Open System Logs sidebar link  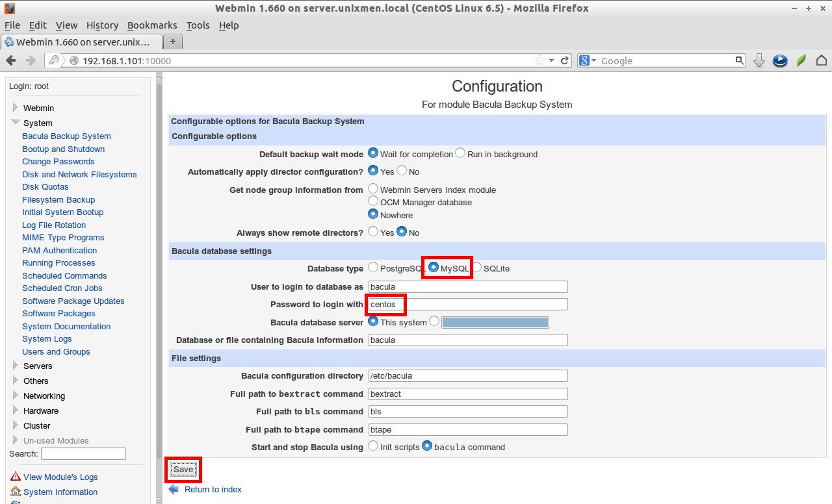(47, 339)
